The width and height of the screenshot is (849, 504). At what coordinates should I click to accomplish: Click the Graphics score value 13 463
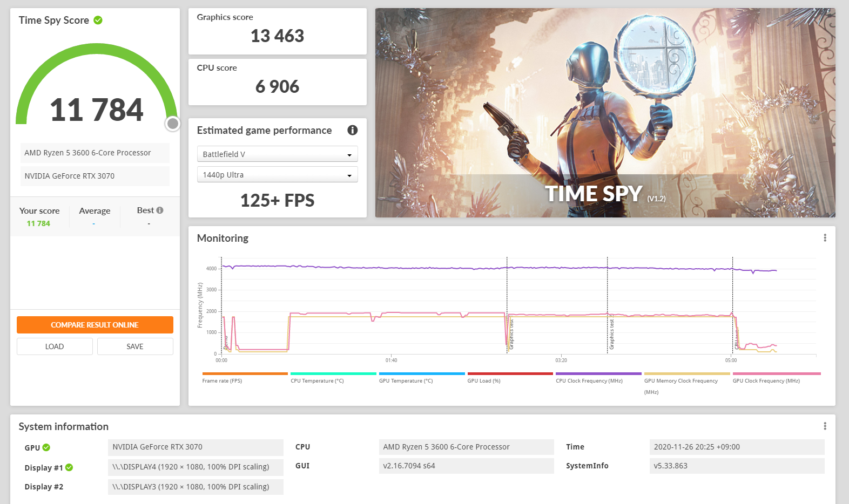click(277, 36)
